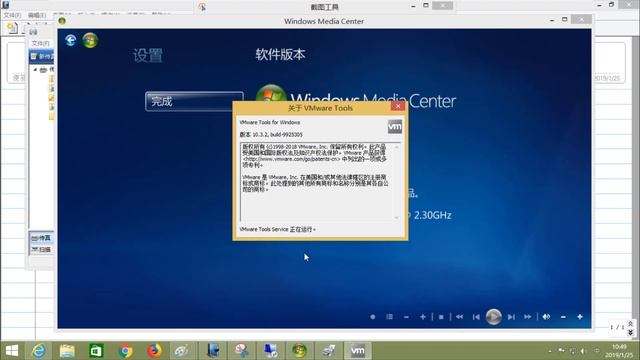Switch to the VMware Tools vm taskbar icon

click(358, 351)
